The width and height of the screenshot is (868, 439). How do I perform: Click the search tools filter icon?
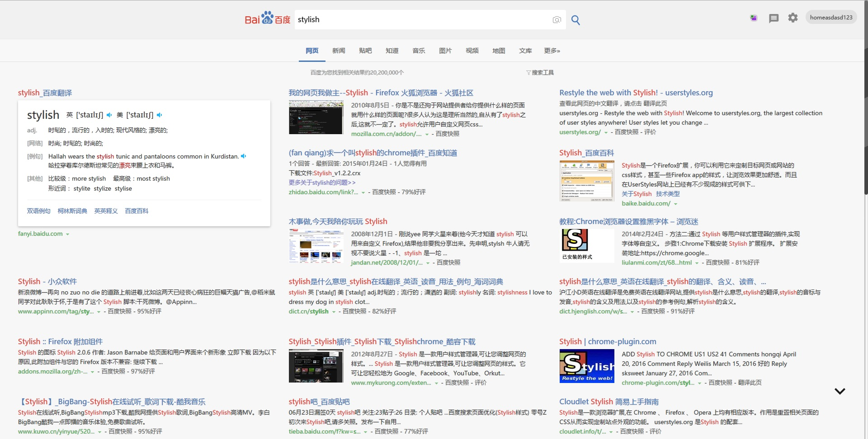point(528,73)
